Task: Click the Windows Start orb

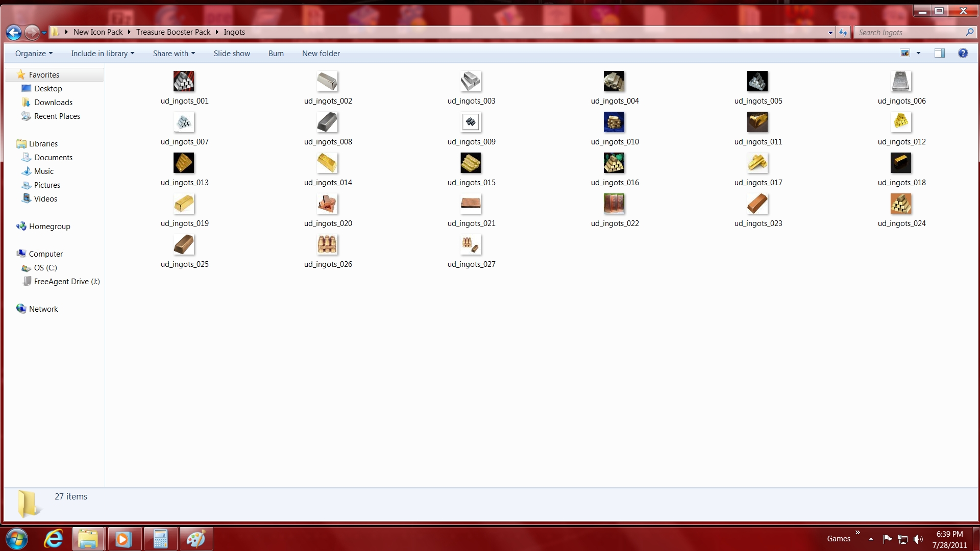Action: (x=17, y=539)
